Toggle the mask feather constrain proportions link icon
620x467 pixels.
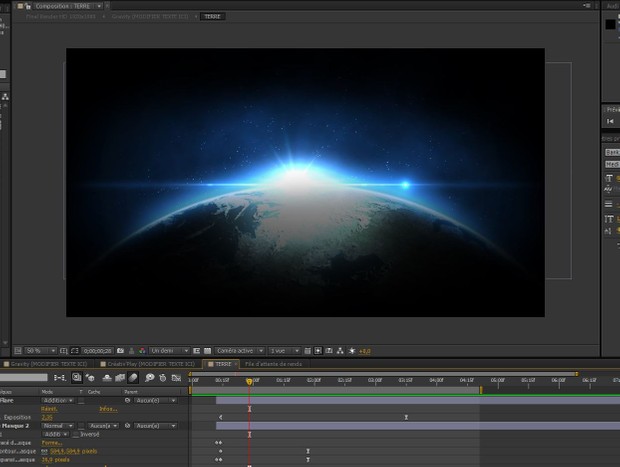click(44, 451)
